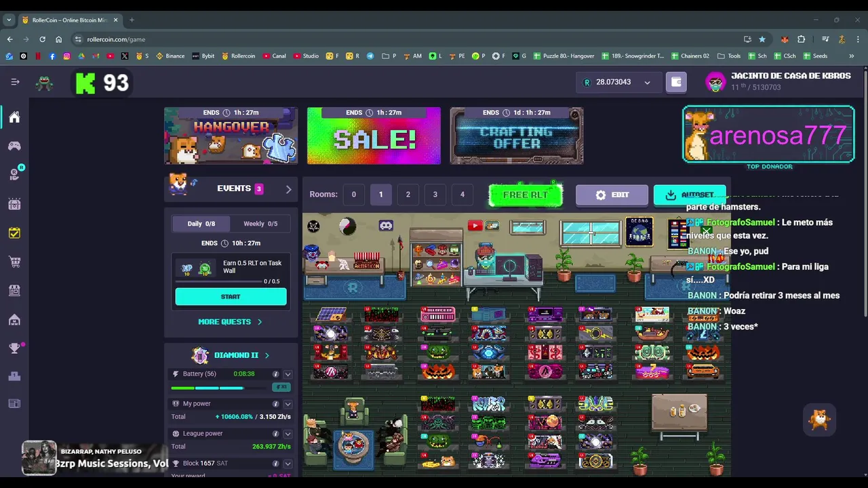Click the Block 1657 info icon
Image resolution: width=868 pixels, height=488 pixels.
(x=275, y=464)
